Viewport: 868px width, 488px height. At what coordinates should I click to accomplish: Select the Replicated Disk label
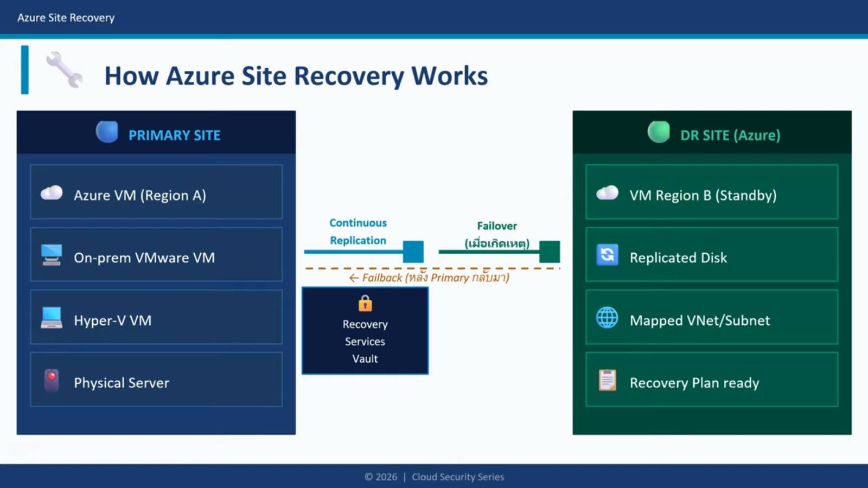(678, 258)
